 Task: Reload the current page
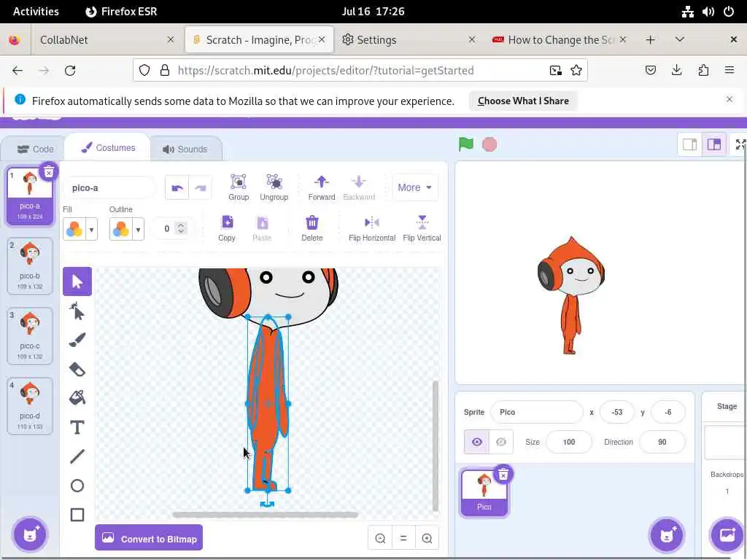point(70,71)
